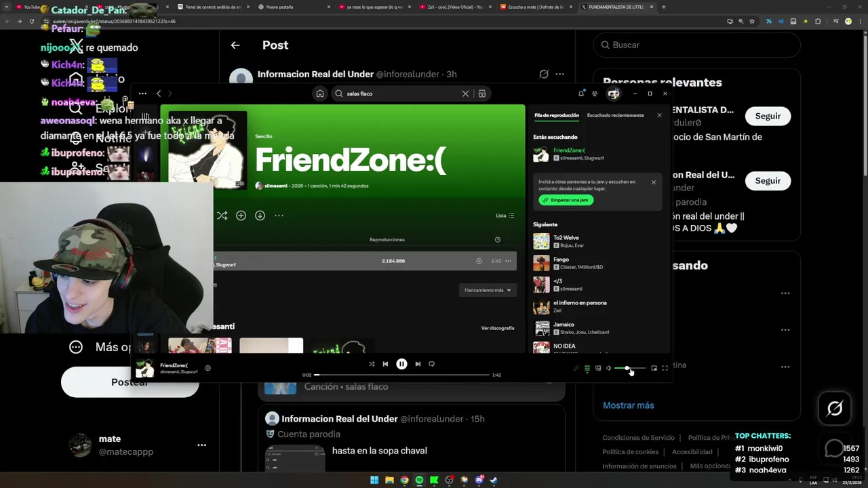Enable shuffle for the FriendZone:( album
The width and height of the screenshot is (868, 488).
[222, 216]
